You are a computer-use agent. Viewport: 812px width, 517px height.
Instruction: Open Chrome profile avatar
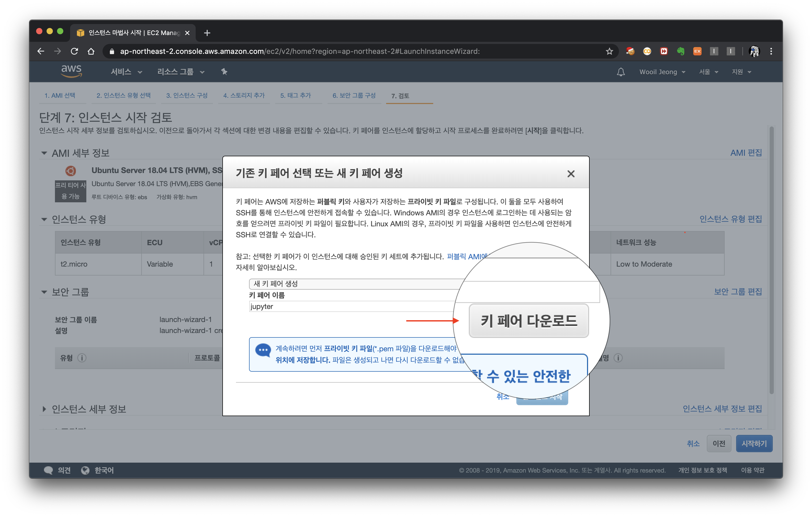(x=754, y=51)
